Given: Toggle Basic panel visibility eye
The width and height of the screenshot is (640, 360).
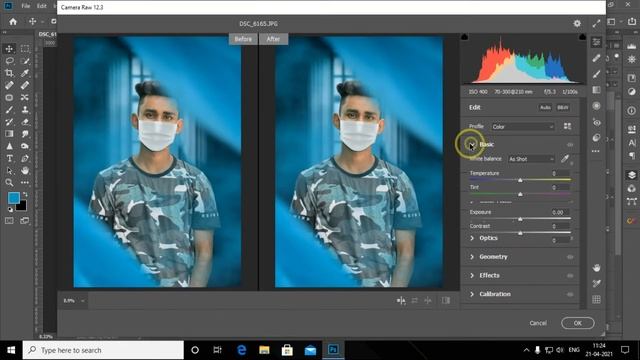Looking at the screenshot, I should click(570, 144).
